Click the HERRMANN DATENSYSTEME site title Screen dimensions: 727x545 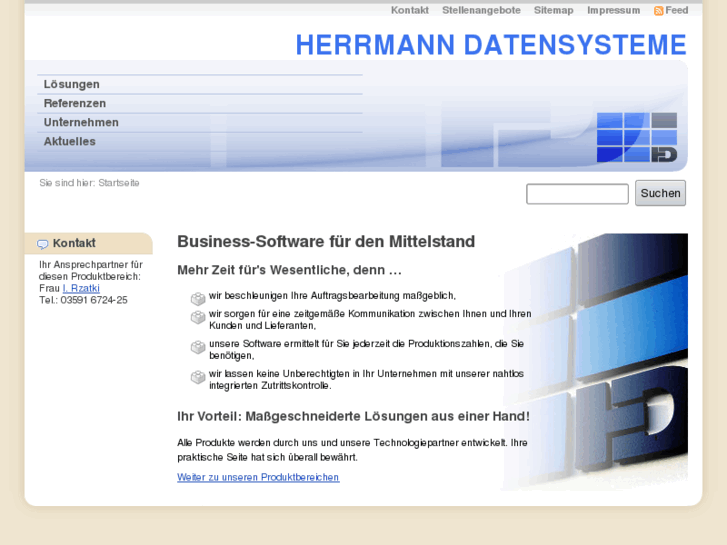(491, 45)
